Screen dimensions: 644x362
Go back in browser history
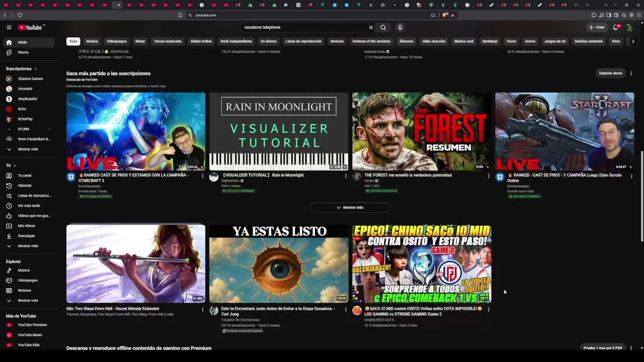pyautogui.click(x=5, y=15)
